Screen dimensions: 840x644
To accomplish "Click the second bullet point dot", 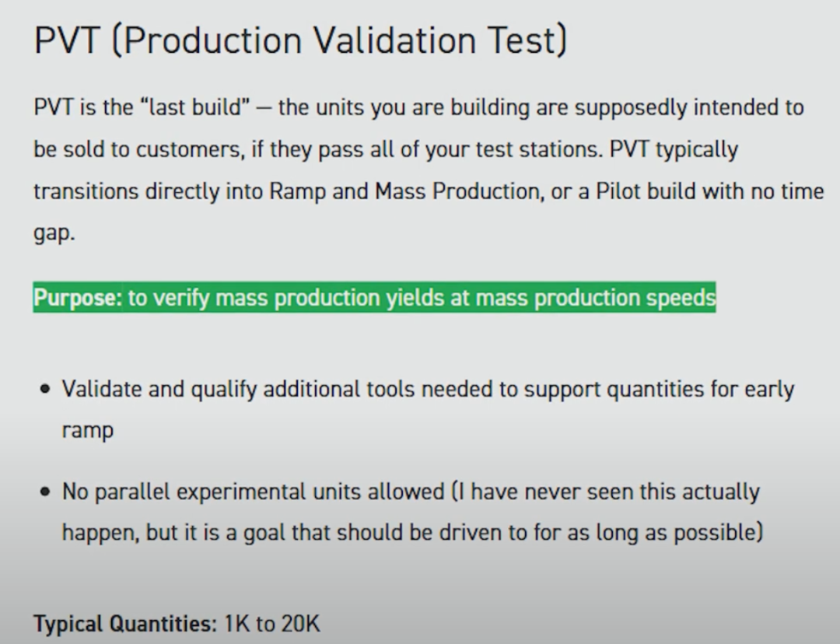I will pos(46,492).
